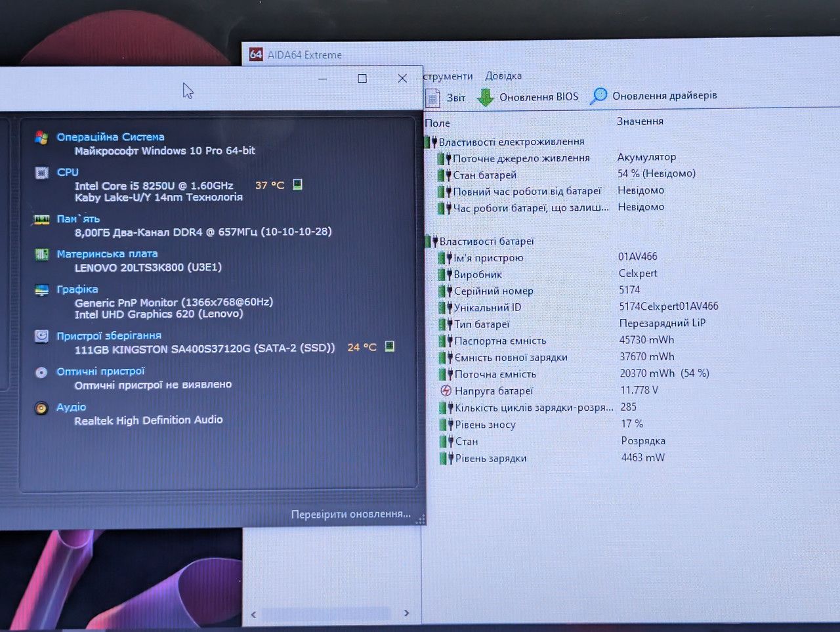Maximize the front system info window
The image size is (840, 632).
[x=362, y=79]
